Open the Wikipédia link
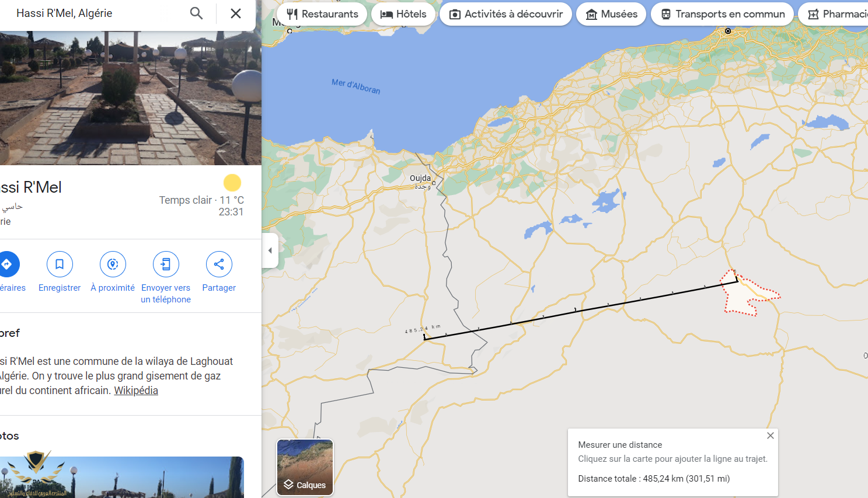 (135, 391)
